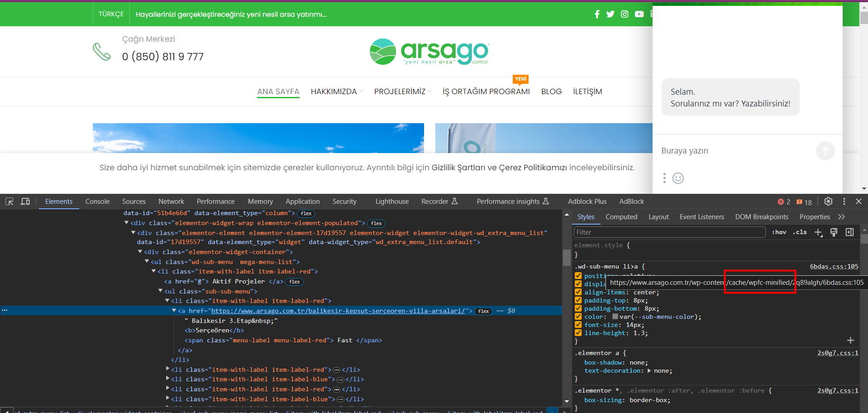Open HAKKIMIZDA dropdown menu
The image size is (868, 413).
click(337, 91)
